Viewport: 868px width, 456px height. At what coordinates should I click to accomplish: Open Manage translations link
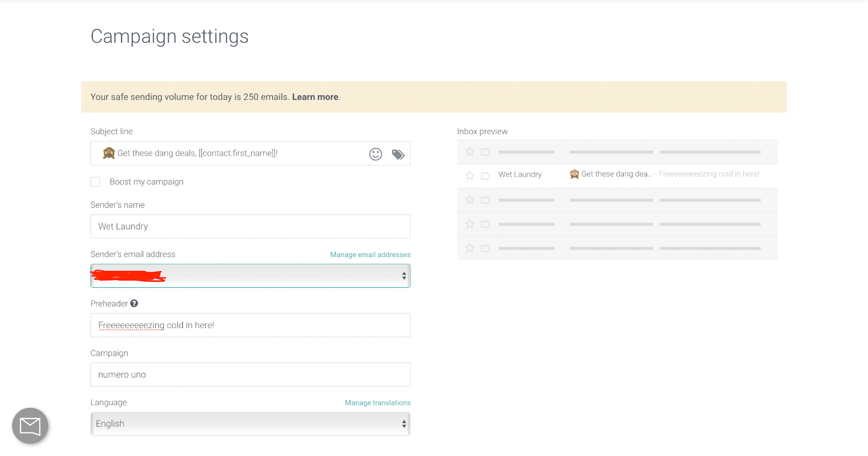(378, 403)
